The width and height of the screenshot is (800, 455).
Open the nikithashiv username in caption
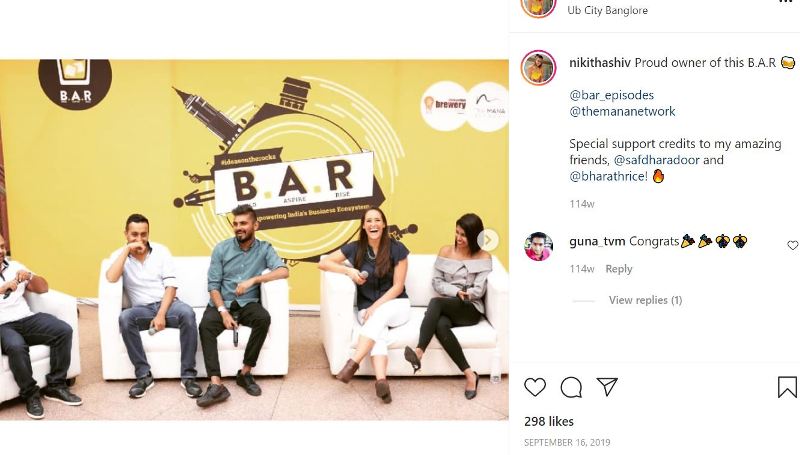pos(600,63)
